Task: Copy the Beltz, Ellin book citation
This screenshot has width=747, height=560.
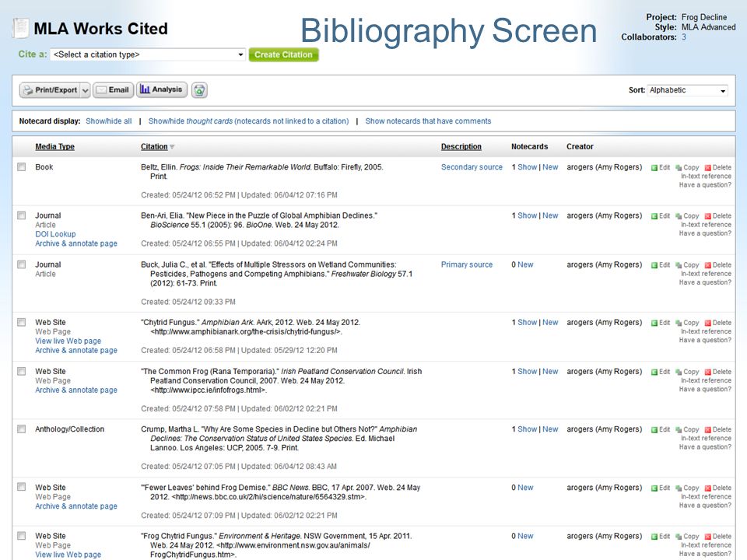Action: tap(687, 168)
